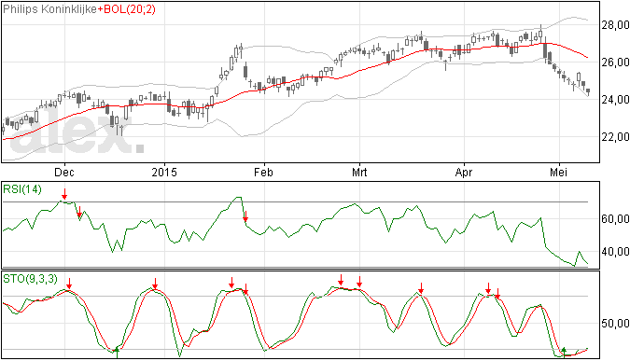Select the 2015 year label

164,172
